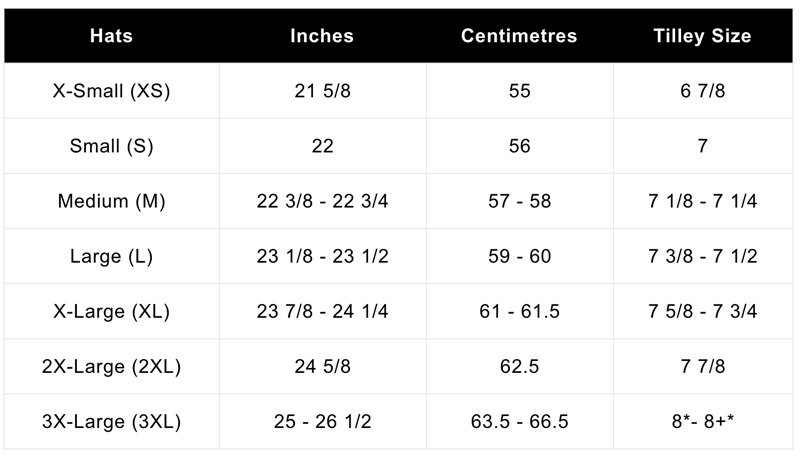Select the X-Small (XS) row label

pos(111,91)
